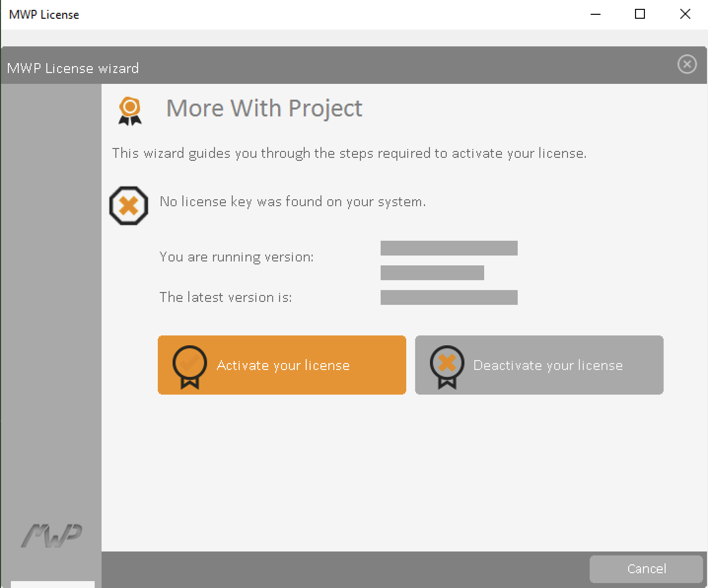Click the 'No license key was found' message

tap(293, 202)
